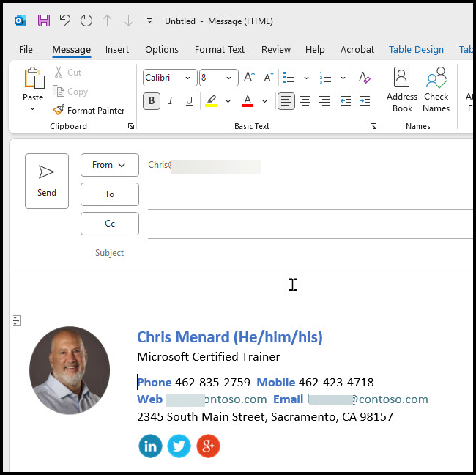Viewport: 476px width, 475px height.
Task: Click into the To address field
Action: (x=310, y=194)
